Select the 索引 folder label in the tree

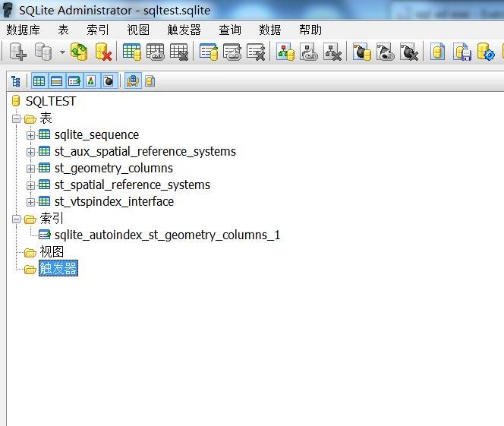coord(52,219)
